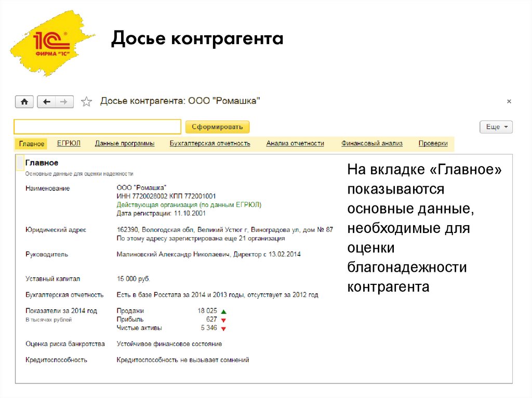The width and height of the screenshot is (532, 398).
Task: Go back with the left arrow button
Action: [46, 102]
